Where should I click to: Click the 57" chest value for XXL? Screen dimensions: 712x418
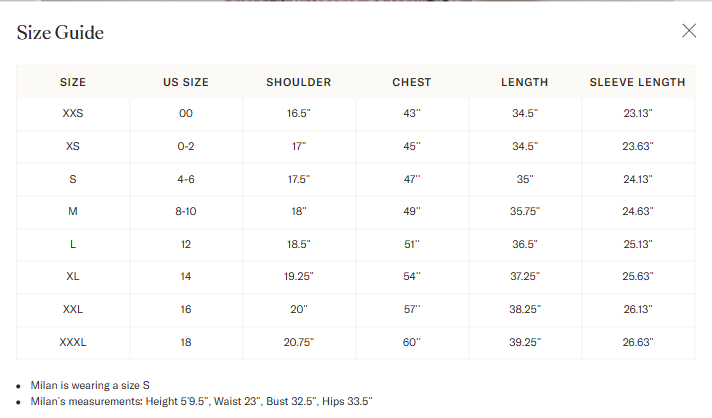[412, 309]
